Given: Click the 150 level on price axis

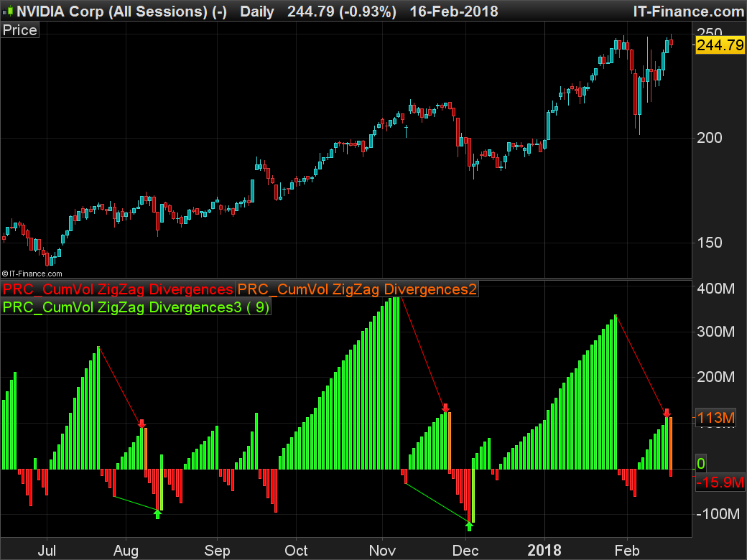Looking at the screenshot, I should pos(710,243).
